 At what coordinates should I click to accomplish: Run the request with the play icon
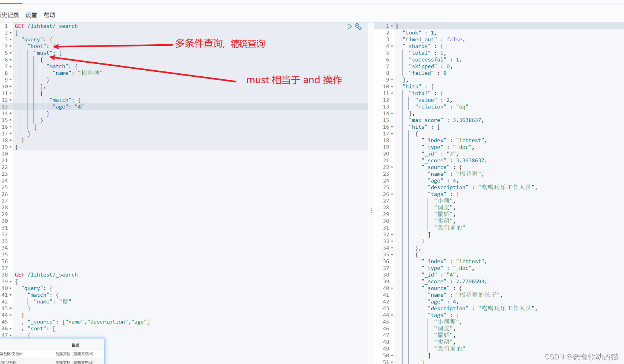[349, 26]
